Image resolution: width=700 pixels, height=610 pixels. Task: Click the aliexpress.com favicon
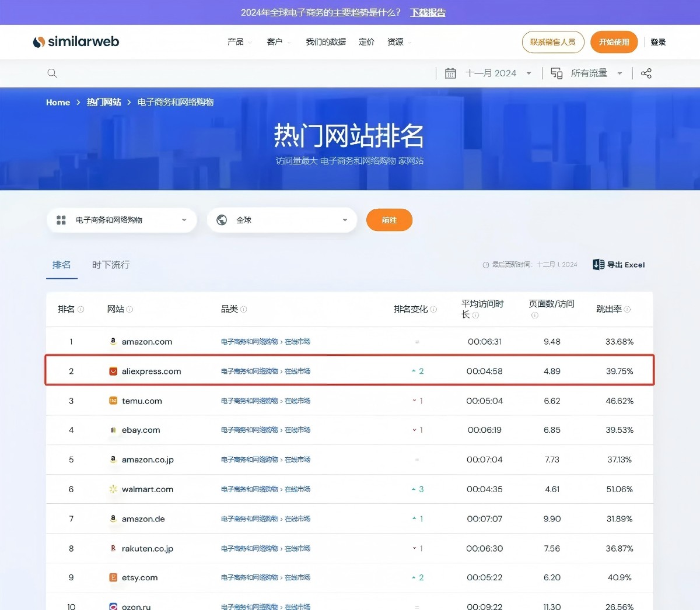click(x=113, y=371)
